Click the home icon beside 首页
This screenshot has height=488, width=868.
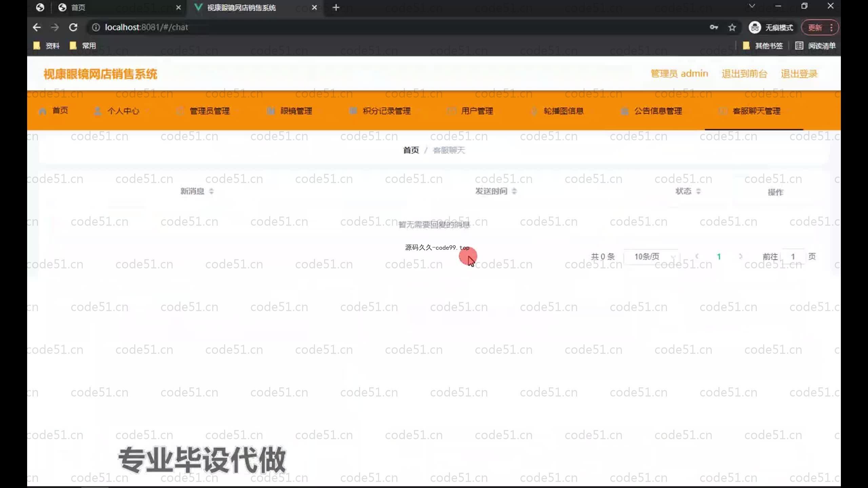tap(43, 111)
